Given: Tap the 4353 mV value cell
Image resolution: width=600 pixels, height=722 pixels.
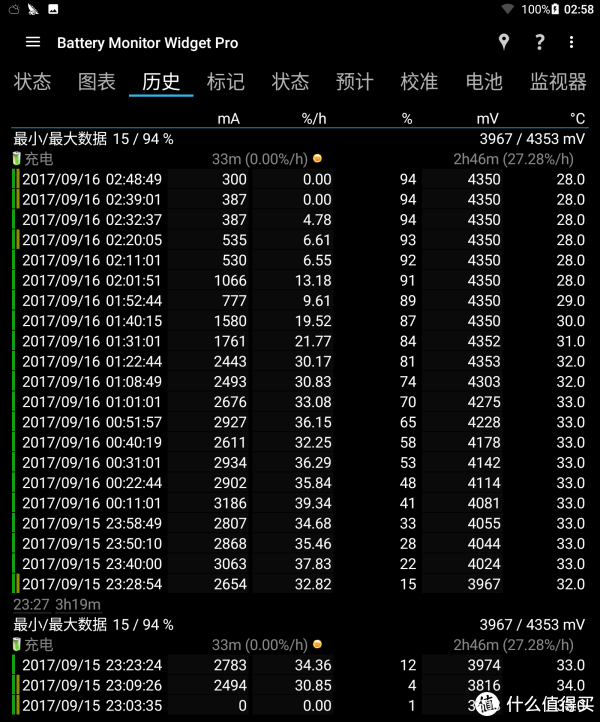Looking at the screenshot, I should (x=483, y=361).
